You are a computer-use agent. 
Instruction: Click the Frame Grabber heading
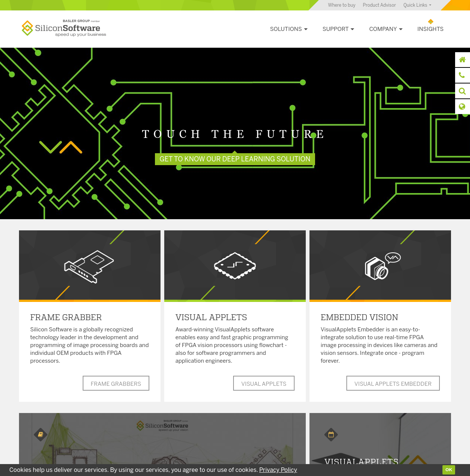point(66,318)
